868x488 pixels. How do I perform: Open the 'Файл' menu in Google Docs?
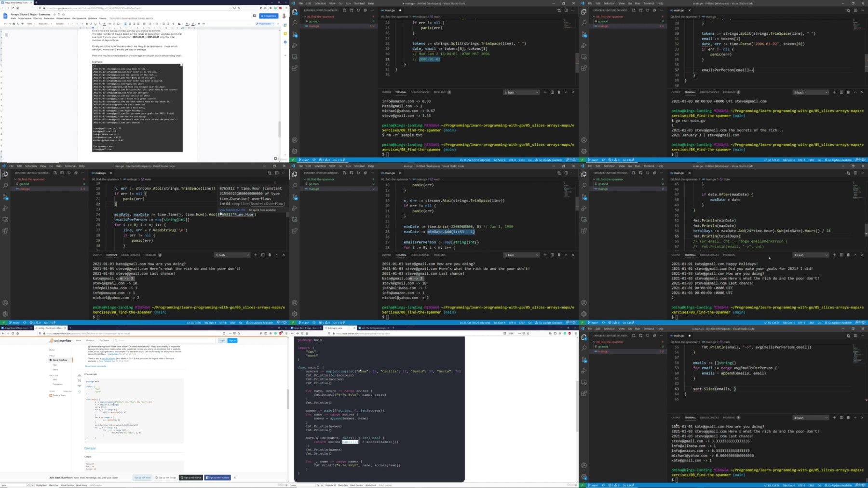click(x=14, y=18)
